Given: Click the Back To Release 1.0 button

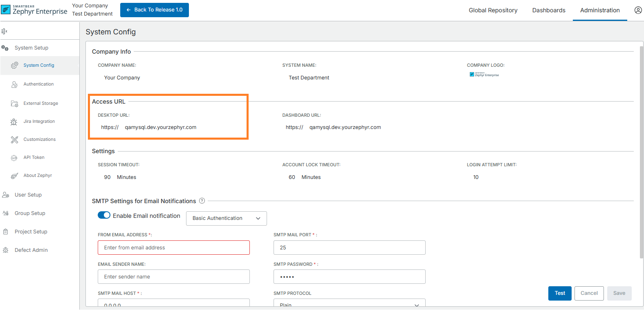Looking at the screenshot, I should pos(154,10).
